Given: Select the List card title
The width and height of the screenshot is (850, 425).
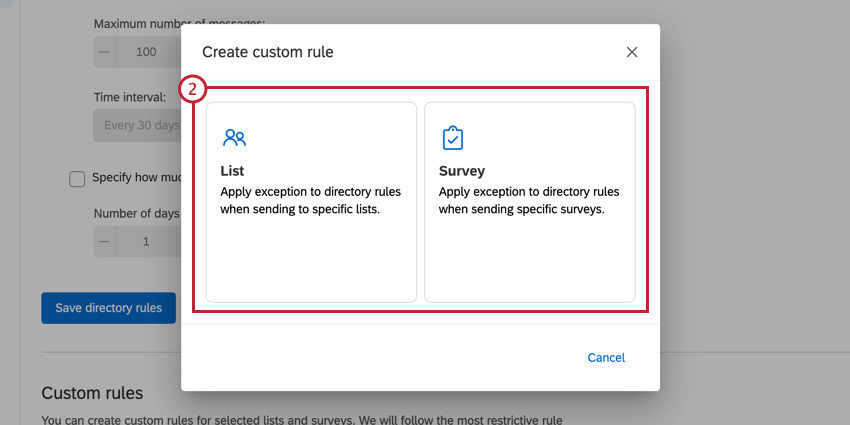Looking at the screenshot, I should click(232, 171).
